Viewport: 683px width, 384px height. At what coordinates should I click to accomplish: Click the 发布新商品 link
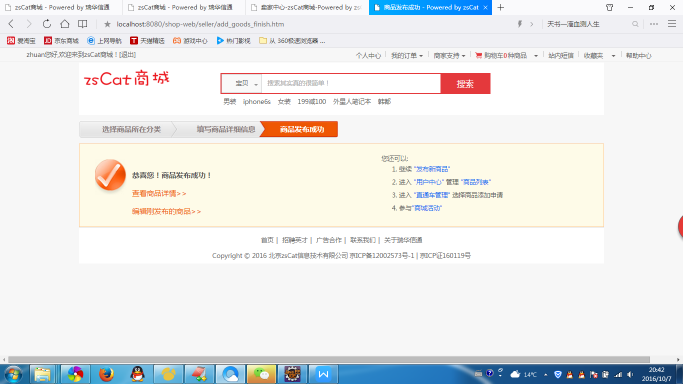click(432, 169)
